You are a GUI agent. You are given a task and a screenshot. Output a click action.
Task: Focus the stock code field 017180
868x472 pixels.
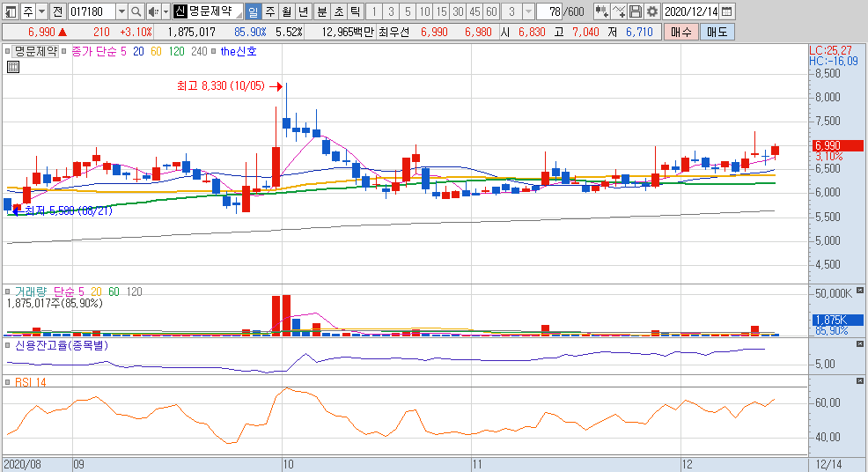click(x=92, y=11)
